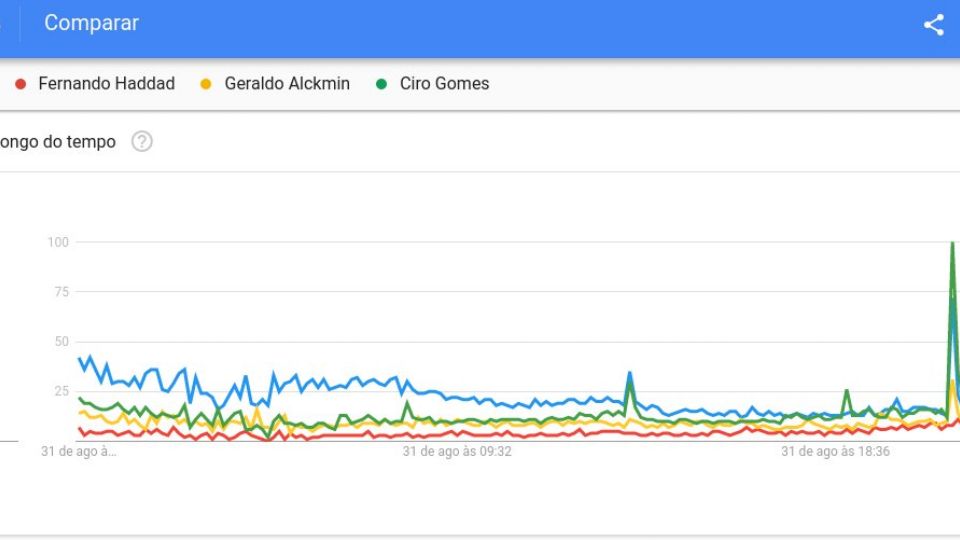Click the '31 de ago às 09:32' axis label

[x=457, y=451]
